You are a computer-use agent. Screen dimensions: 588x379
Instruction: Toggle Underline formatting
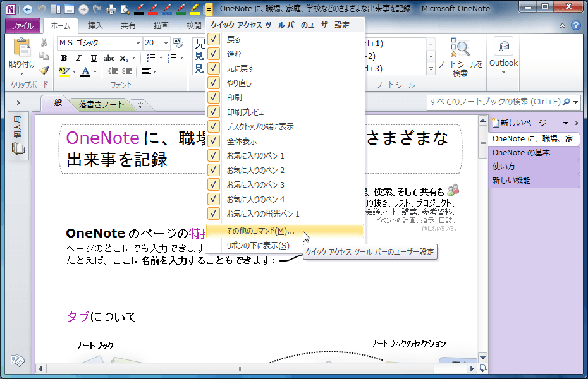click(94, 58)
